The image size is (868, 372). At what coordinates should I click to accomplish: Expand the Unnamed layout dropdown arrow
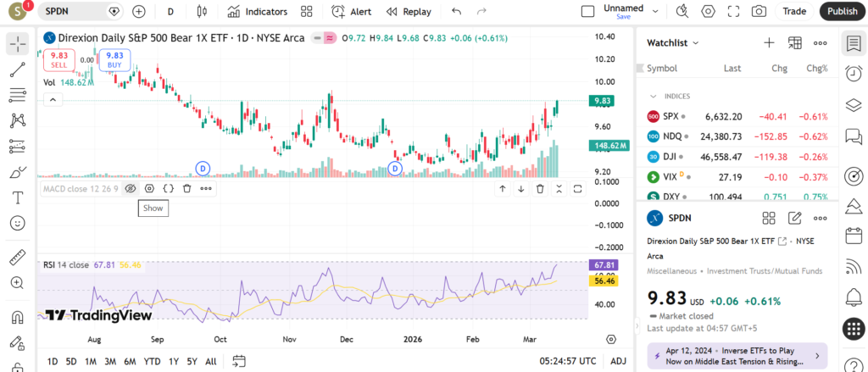[x=655, y=11]
